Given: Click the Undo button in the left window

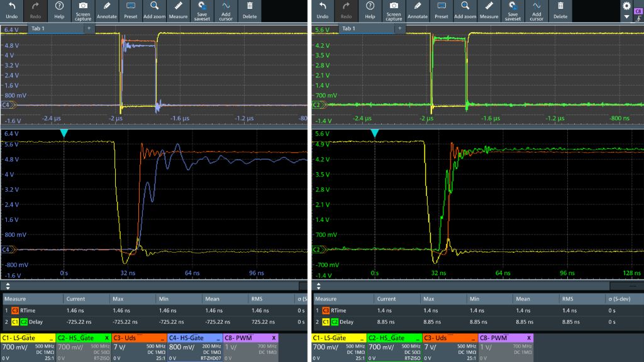Looking at the screenshot, I should point(11,10).
